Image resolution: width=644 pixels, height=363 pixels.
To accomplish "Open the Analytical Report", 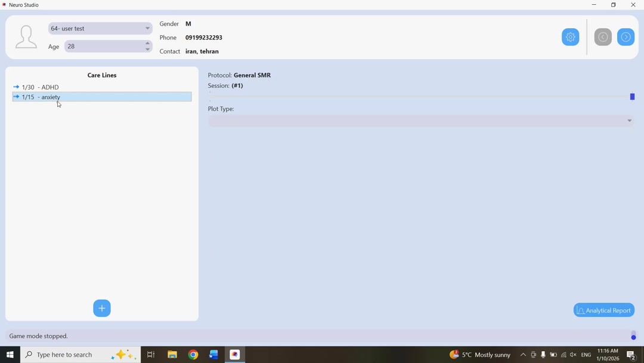I will point(603,310).
